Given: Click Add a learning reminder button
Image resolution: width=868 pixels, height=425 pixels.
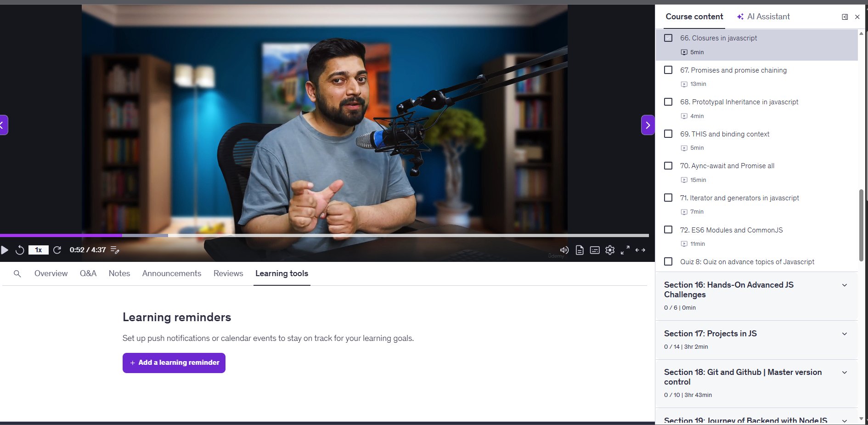Looking at the screenshot, I should (174, 363).
